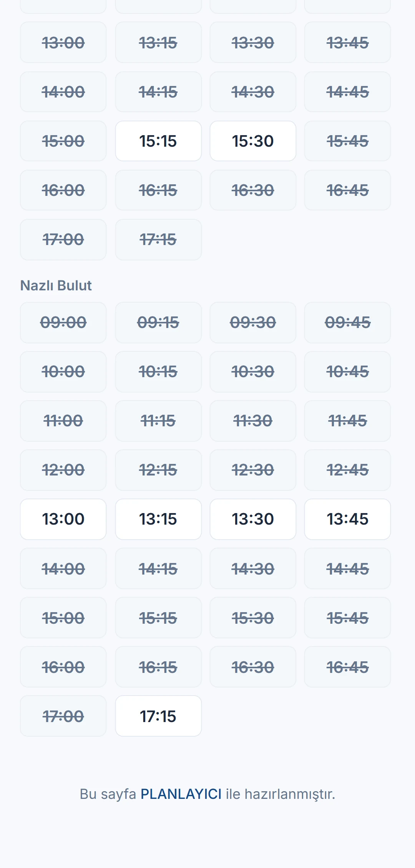Screen dimensions: 415x868
Task: Select the available 15:30 time slot
Action: click(x=253, y=141)
